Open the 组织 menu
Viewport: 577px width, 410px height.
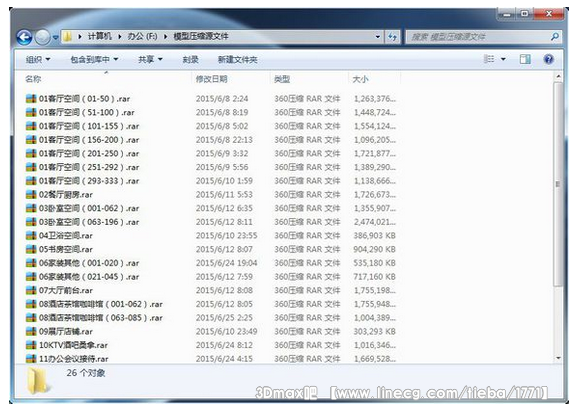pyautogui.click(x=38, y=60)
